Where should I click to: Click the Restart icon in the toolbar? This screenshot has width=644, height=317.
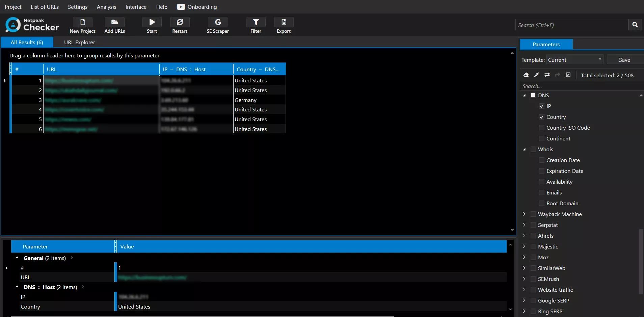click(x=180, y=22)
